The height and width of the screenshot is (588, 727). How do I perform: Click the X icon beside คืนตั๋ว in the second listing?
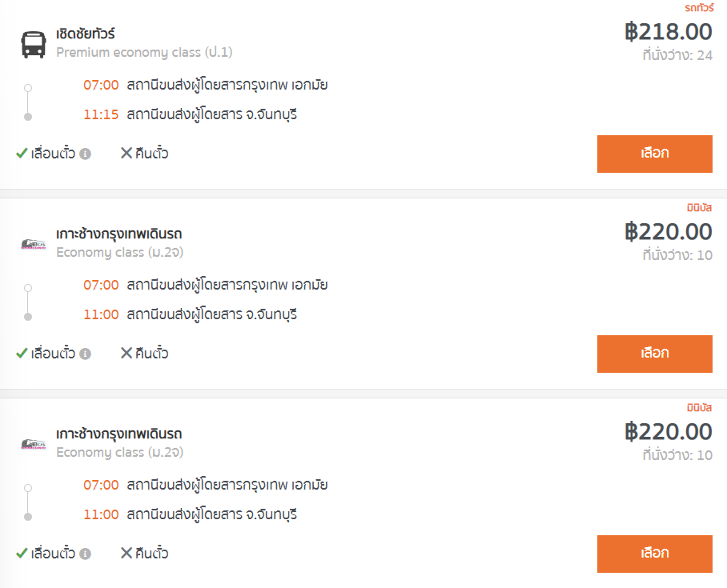coord(127,353)
